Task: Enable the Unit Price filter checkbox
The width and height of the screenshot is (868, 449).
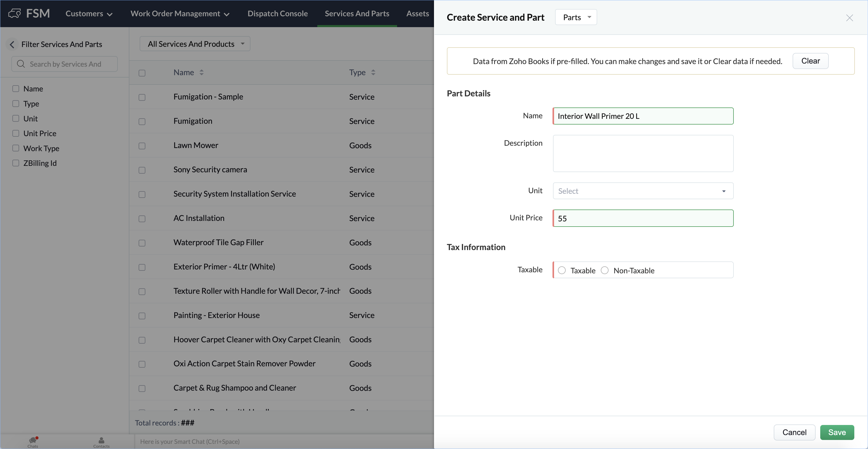Action: pos(16,134)
